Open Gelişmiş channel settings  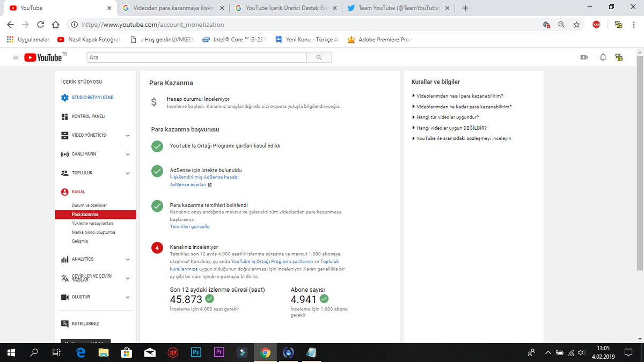(x=80, y=241)
